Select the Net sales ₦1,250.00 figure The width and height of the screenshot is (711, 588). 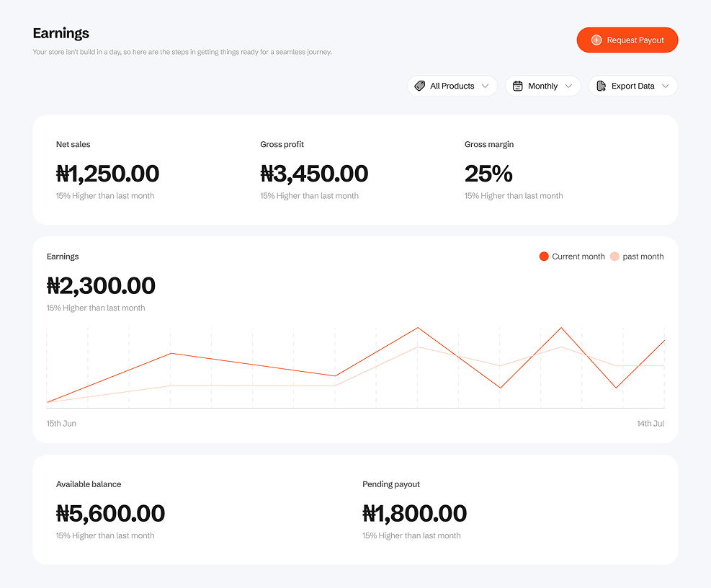click(x=107, y=174)
